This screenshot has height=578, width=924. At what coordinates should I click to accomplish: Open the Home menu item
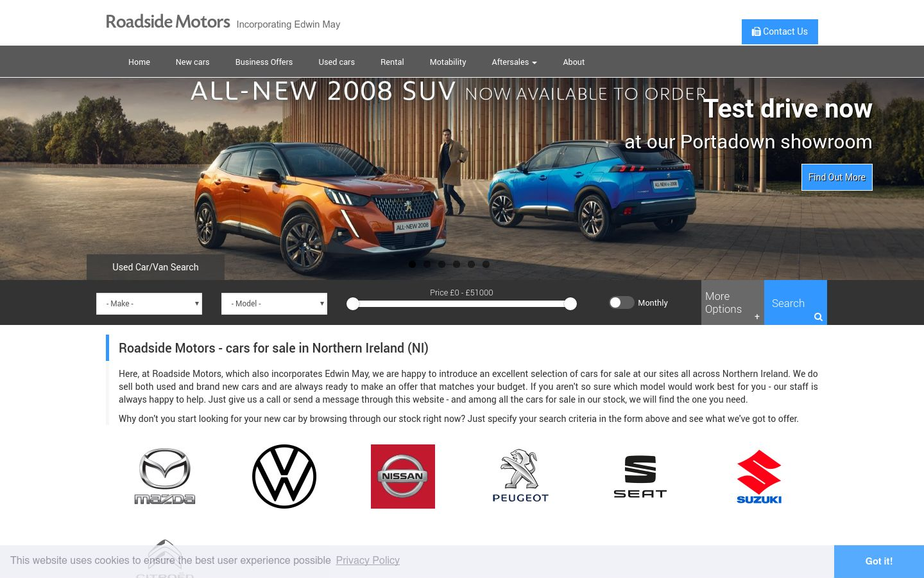[x=139, y=62]
